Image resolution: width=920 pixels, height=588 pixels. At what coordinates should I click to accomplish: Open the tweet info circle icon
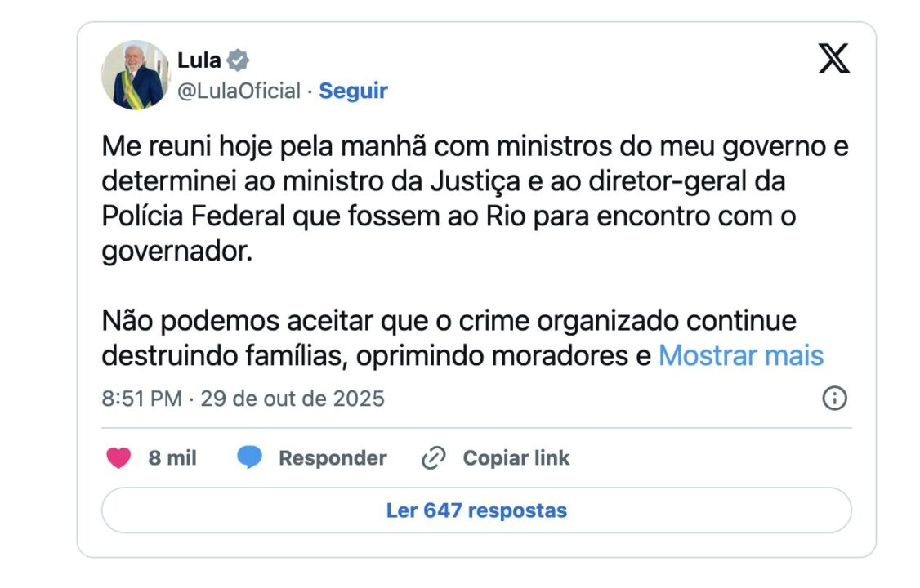click(833, 399)
